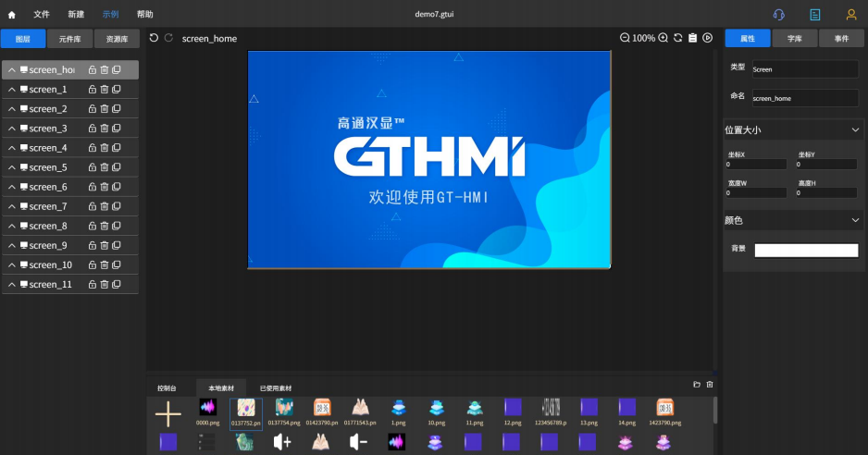Select the 图层 tab
The width and height of the screenshot is (868, 455).
(23, 39)
